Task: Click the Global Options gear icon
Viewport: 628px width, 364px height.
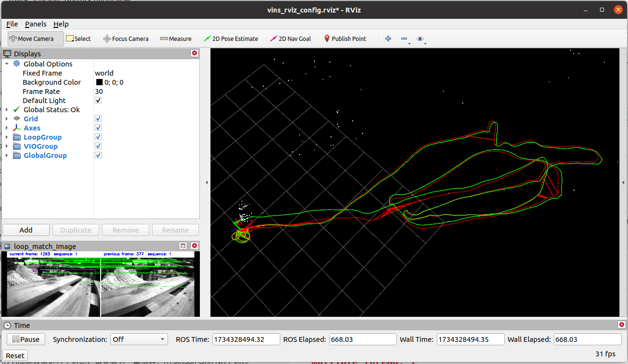Action: (17, 64)
